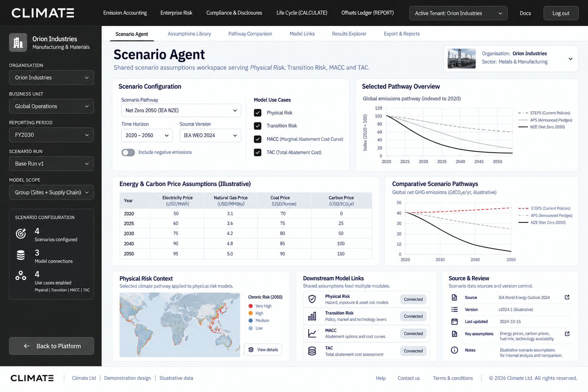The height and width of the screenshot is (392, 588).
Task: Open the Emission Accounting menu
Action: 125,13
